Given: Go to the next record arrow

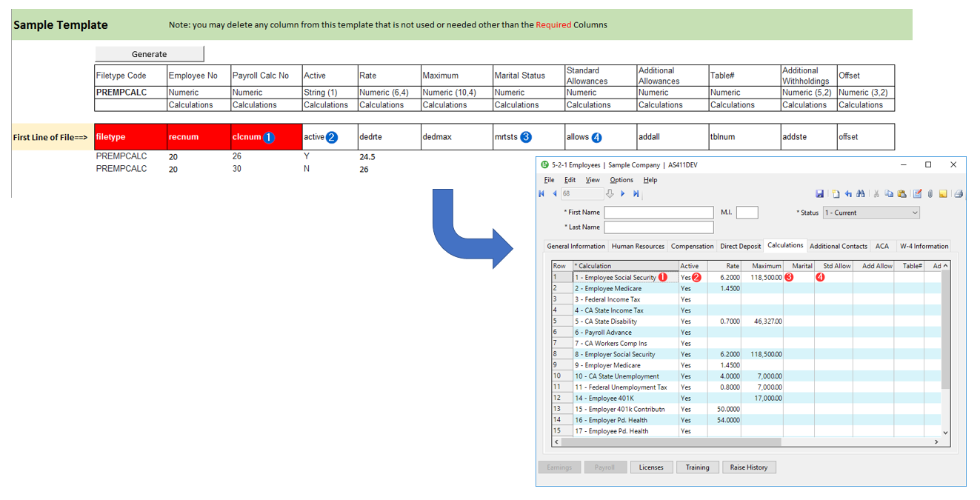Looking at the screenshot, I should [x=623, y=194].
